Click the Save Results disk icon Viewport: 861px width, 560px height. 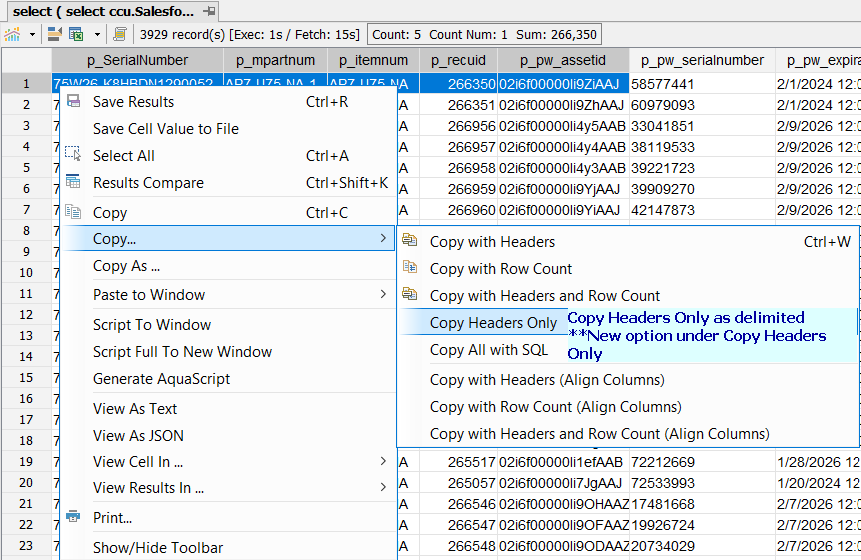coord(73,102)
